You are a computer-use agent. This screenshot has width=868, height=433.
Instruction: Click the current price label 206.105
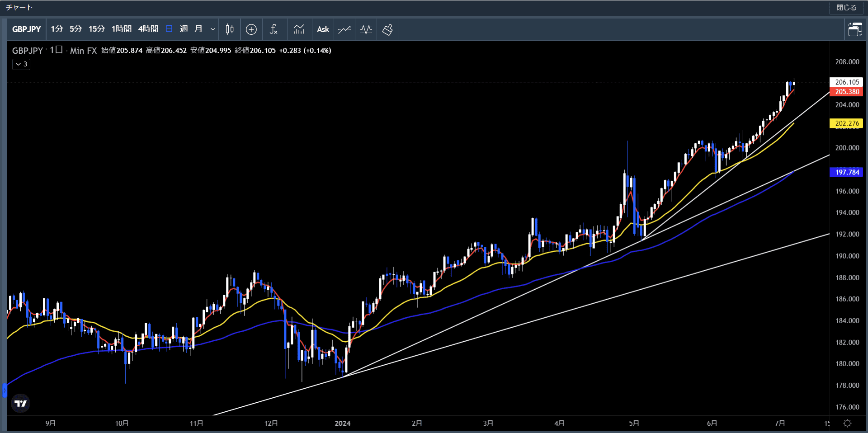[846, 82]
